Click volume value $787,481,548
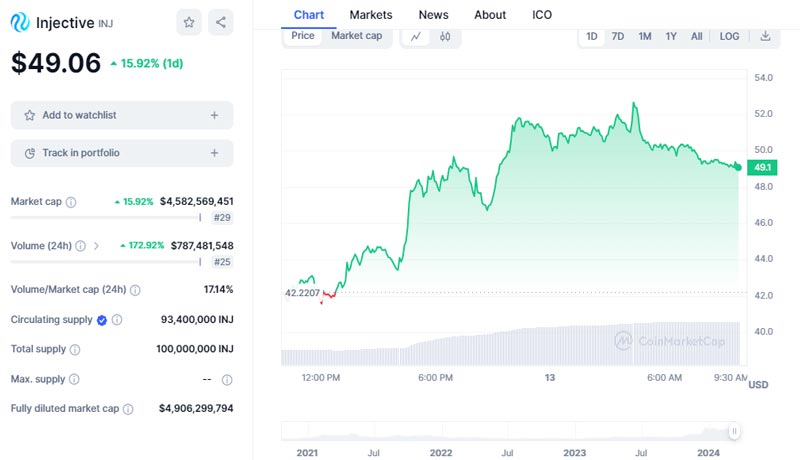Screen dimensions: 800x460 tap(202, 246)
